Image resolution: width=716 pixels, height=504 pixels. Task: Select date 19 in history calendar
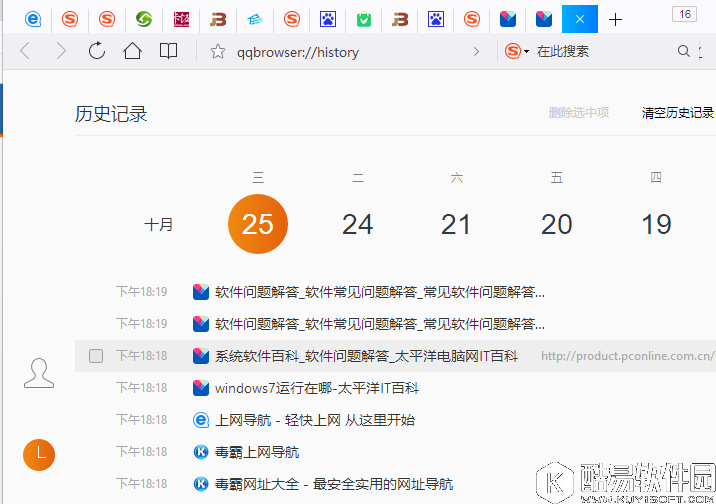(656, 224)
